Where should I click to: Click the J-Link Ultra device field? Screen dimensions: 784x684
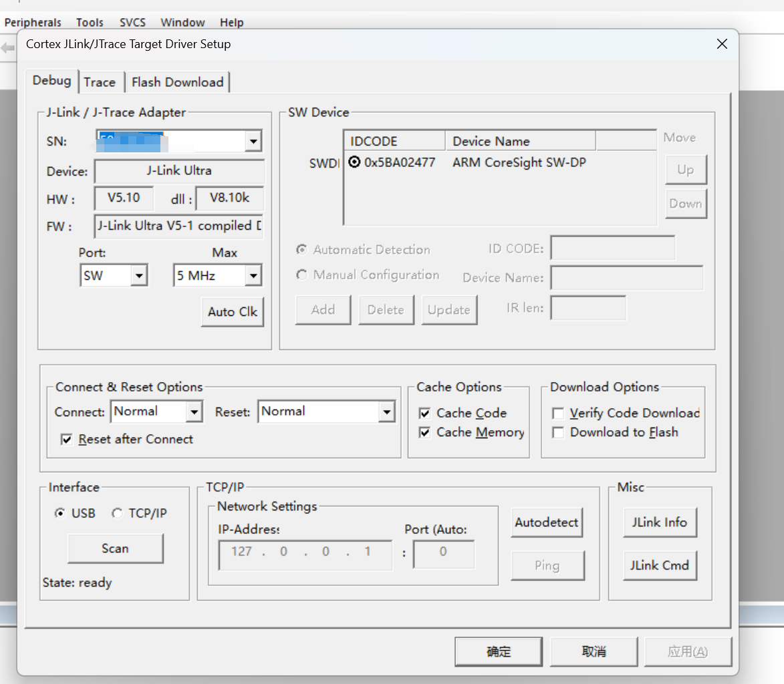click(179, 171)
